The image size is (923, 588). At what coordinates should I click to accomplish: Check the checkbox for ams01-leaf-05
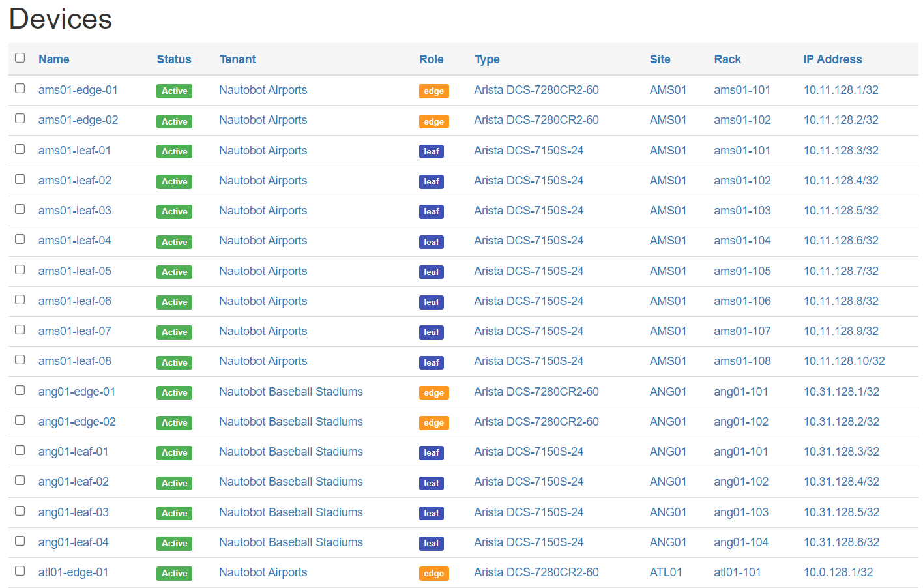[20, 269]
